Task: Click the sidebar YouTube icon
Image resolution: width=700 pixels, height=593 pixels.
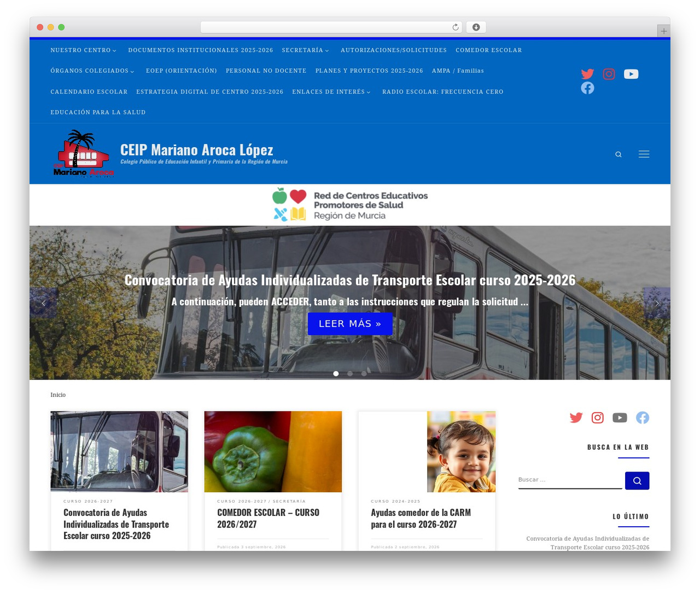Action: coord(620,418)
